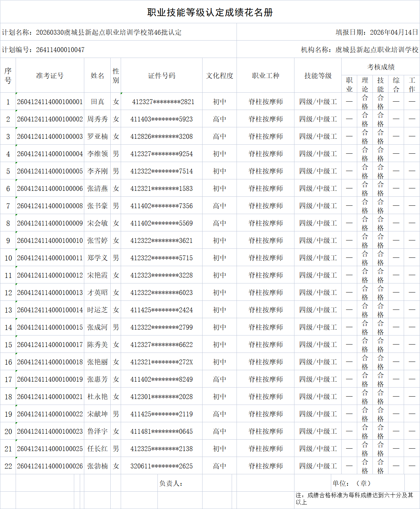
Task: Select the 准考证号 column header
Action: click(50, 76)
